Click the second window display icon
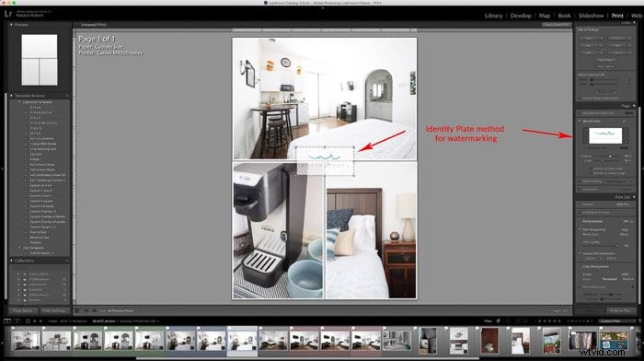The image size is (644, 361). point(17,321)
